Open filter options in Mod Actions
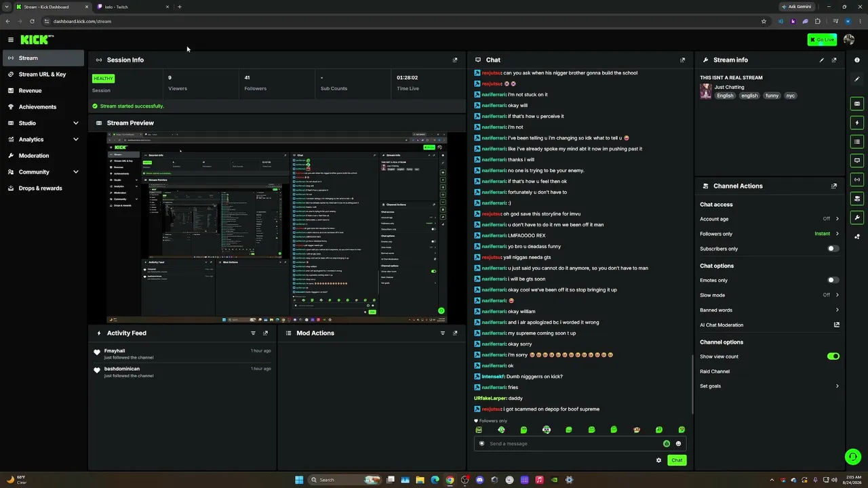 (x=443, y=333)
